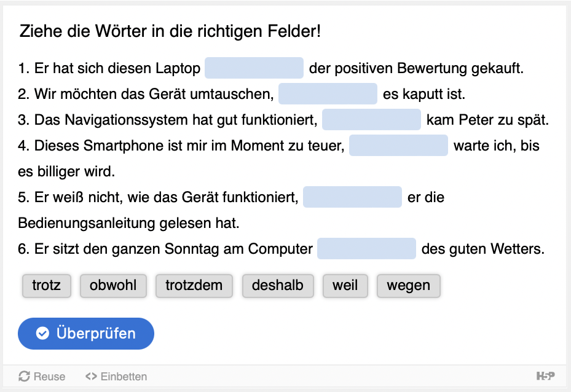This screenshot has height=392, width=571.
Task: Open the Reuse link text
Action: (x=49, y=376)
